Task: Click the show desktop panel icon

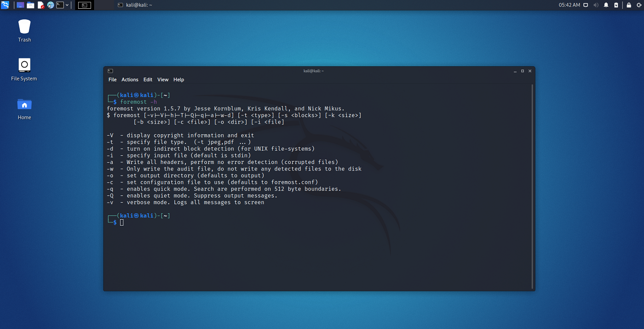Action: 20,5
